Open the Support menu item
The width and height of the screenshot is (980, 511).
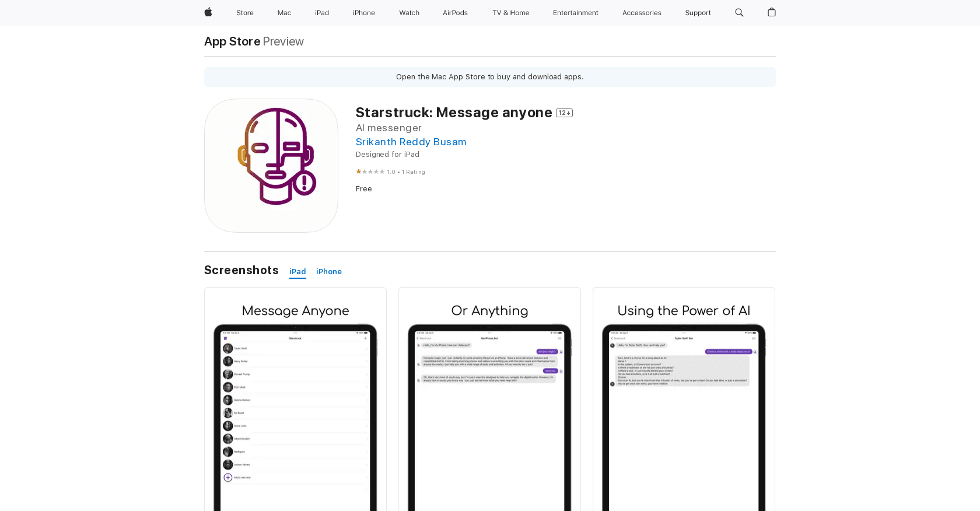[x=698, y=13]
